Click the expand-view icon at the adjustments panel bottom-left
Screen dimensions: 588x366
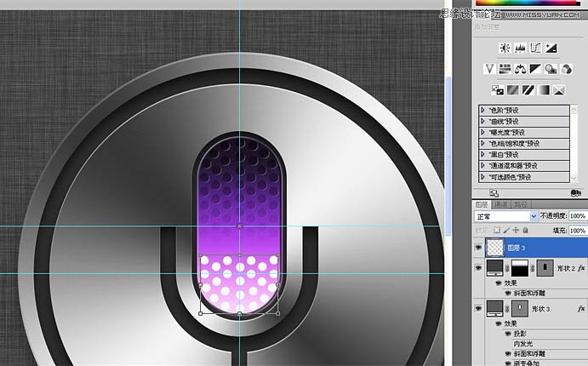pos(494,193)
